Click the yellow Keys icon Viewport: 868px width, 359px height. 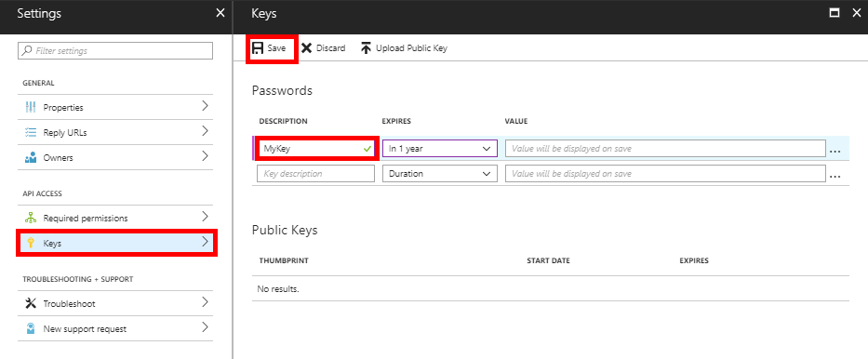[x=31, y=243]
